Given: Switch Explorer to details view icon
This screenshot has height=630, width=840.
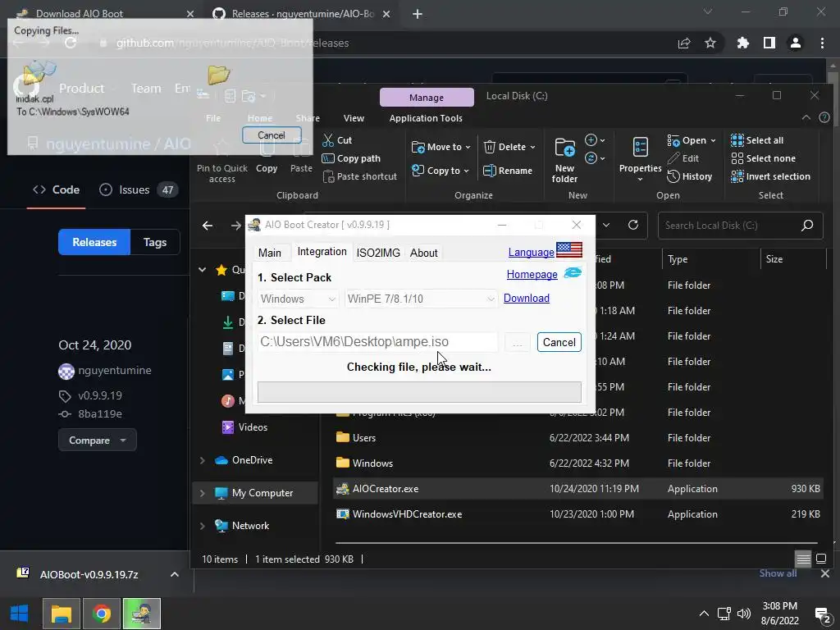Looking at the screenshot, I should 803,559.
